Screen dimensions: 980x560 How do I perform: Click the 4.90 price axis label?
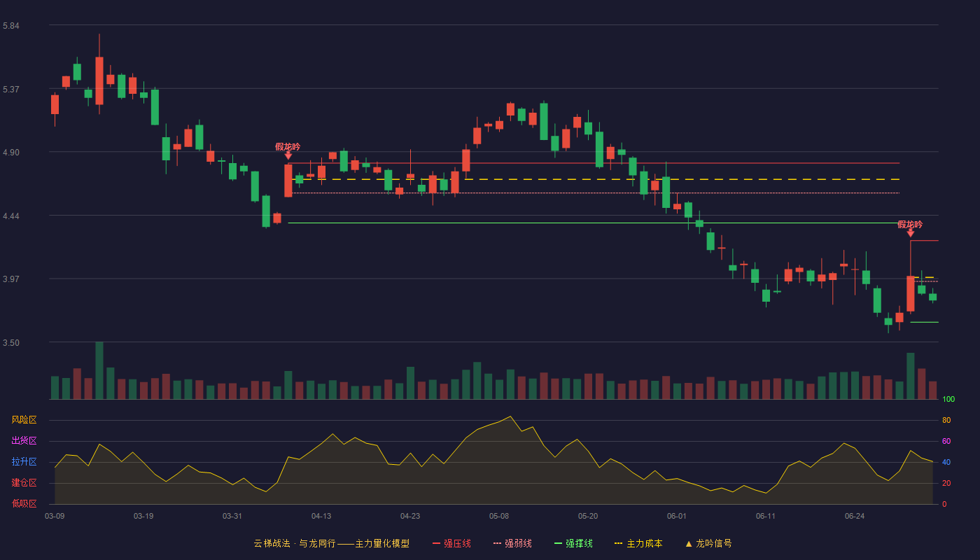pyautogui.click(x=10, y=153)
